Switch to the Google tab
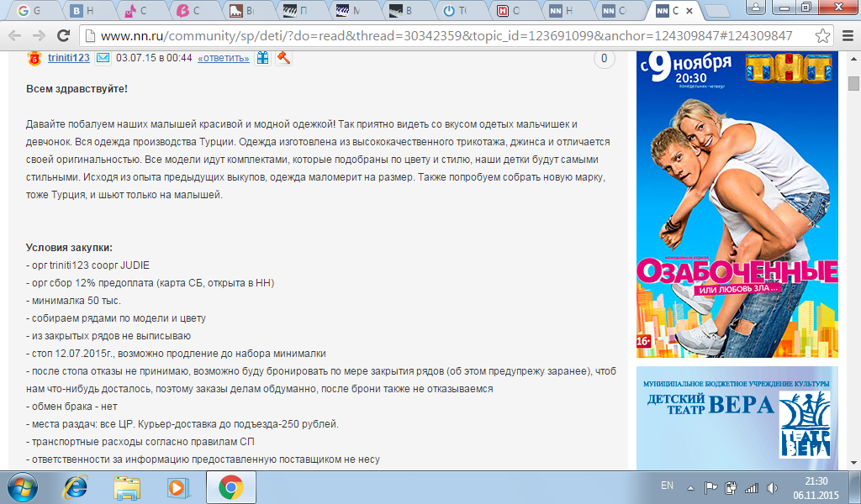The height and width of the screenshot is (504, 861). 35,10
